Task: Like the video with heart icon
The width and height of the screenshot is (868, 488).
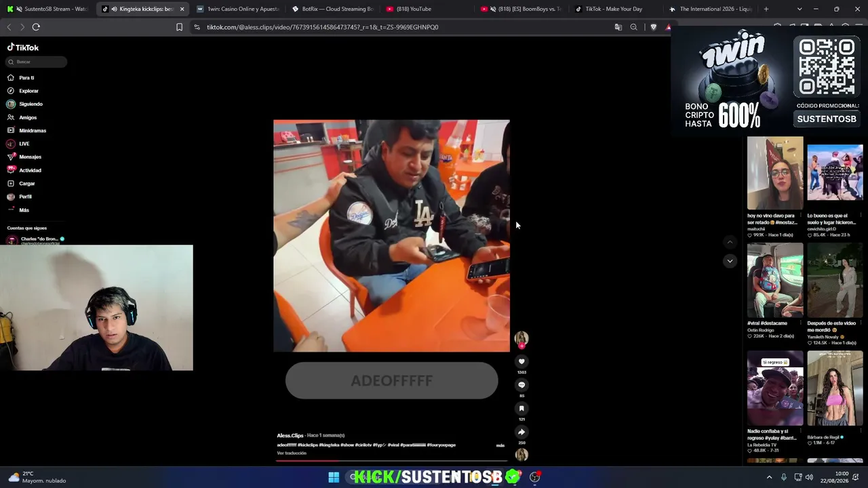Action: coord(521,361)
